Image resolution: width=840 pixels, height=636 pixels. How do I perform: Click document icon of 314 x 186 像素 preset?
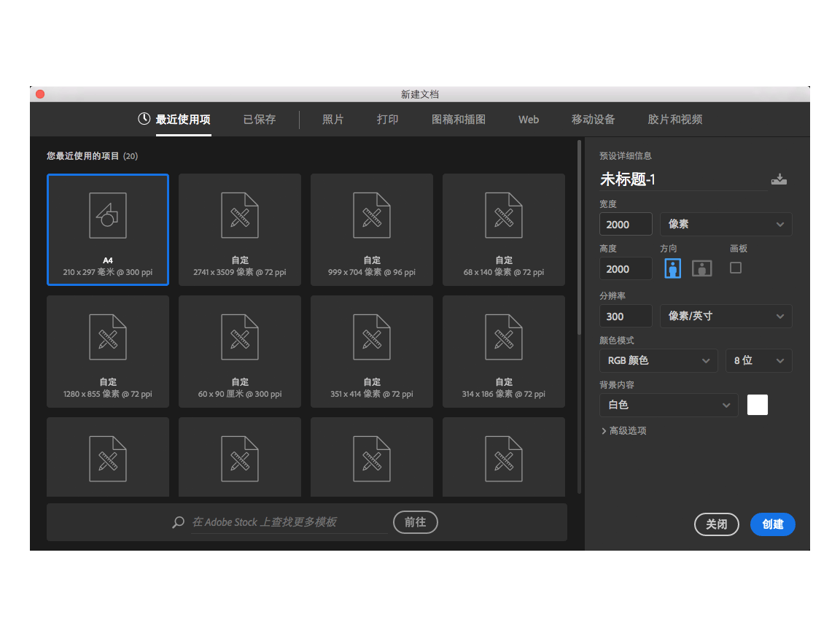tap(504, 337)
